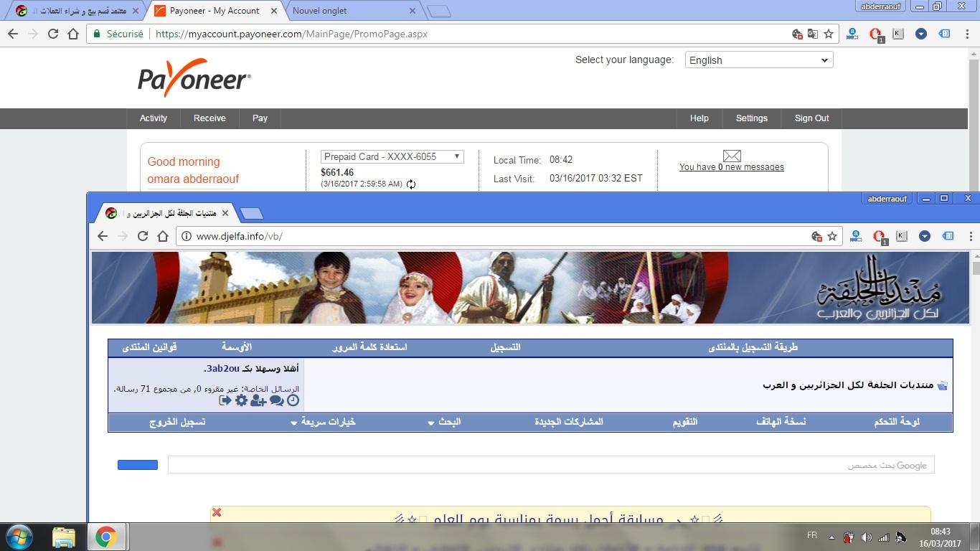Click the Google custom search input field
Image resolution: width=980 pixels, height=551 pixels.
pos(551,465)
